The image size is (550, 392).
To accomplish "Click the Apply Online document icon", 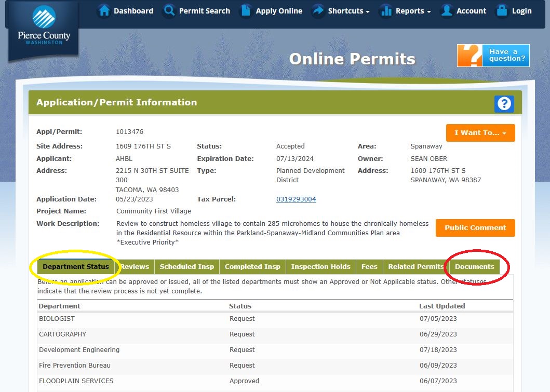I will coord(246,11).
